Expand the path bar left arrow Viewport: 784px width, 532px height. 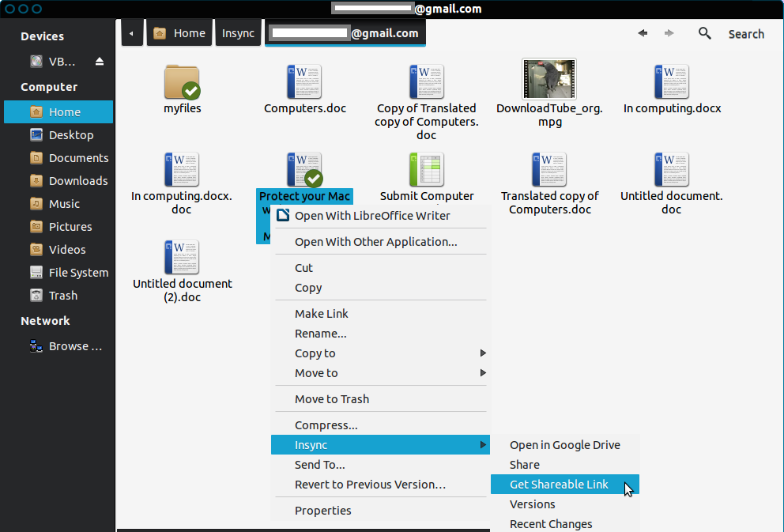coord(131,33)
